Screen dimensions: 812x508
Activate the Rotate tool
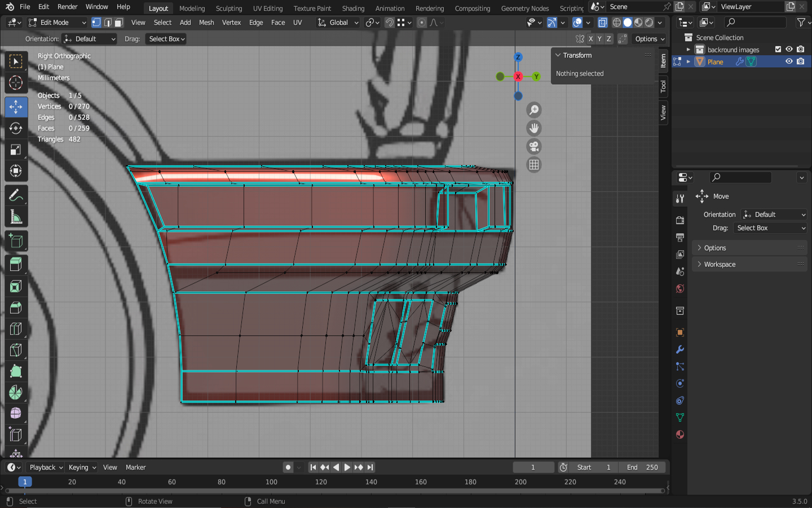coord(16,128)
